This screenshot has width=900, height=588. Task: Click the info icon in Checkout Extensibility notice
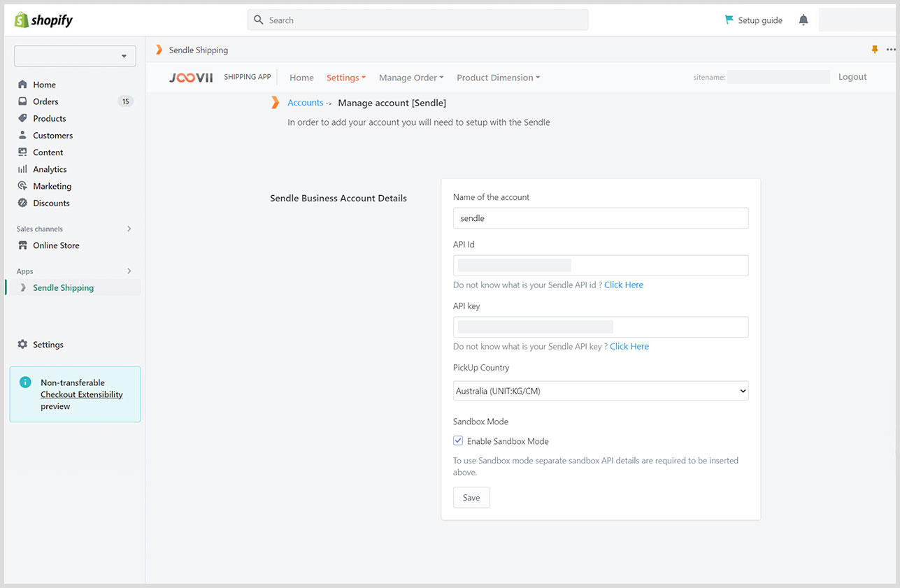coord(26,382)
